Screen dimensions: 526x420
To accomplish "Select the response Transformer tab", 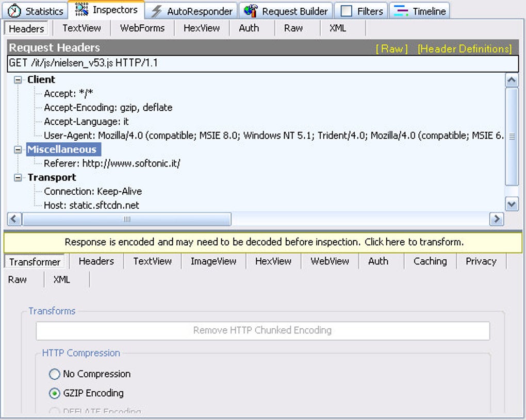I will point(35,262).
